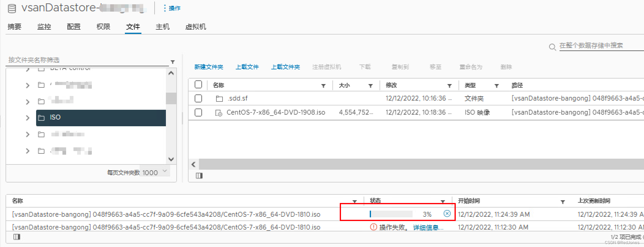Check the CentOS-7-x86_64-DVD-1908.iso row checkbox
The width and height of the screenshot is (644, 247).
(198, 112)
